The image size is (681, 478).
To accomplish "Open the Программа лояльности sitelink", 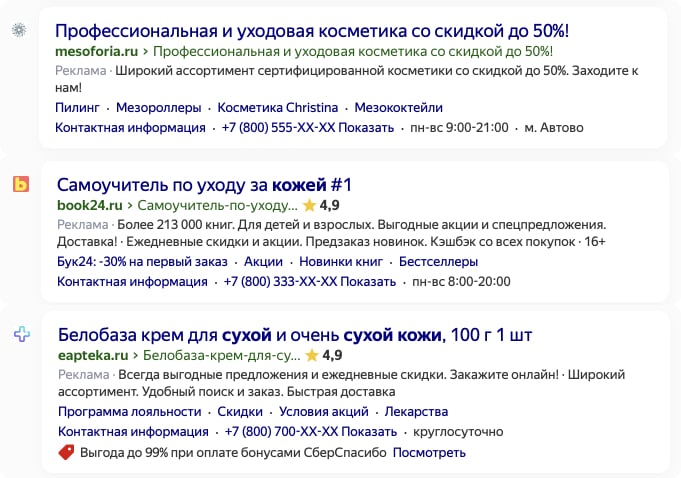I will click(x=129, y=412).
